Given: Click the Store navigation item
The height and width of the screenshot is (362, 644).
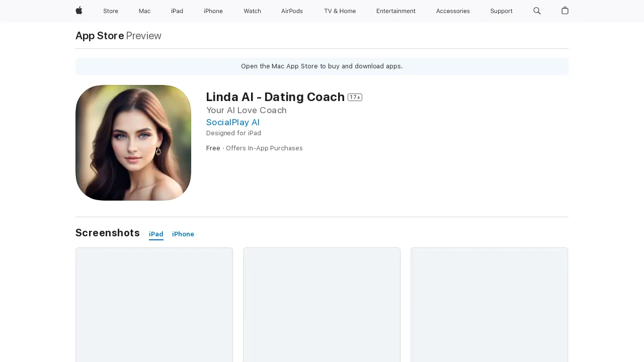Looking at the screenshot, I should point(111,11).
